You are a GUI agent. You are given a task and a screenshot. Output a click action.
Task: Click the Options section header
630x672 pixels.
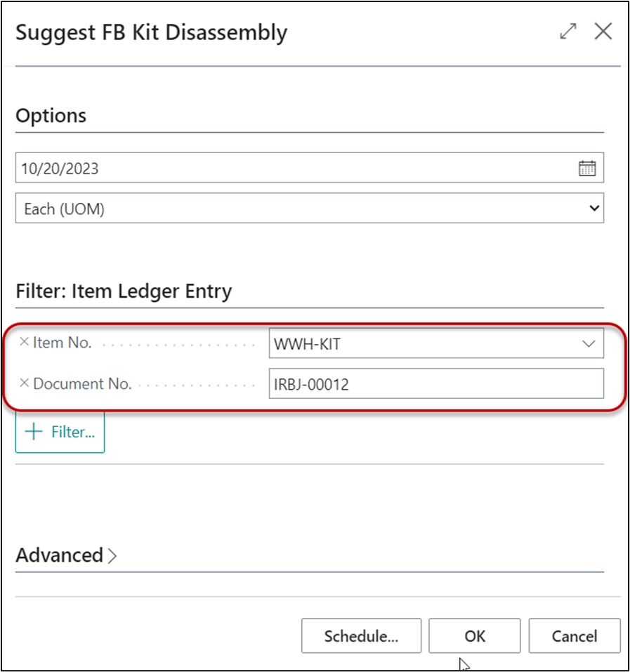pyautogui.click(x=51, y=116)
